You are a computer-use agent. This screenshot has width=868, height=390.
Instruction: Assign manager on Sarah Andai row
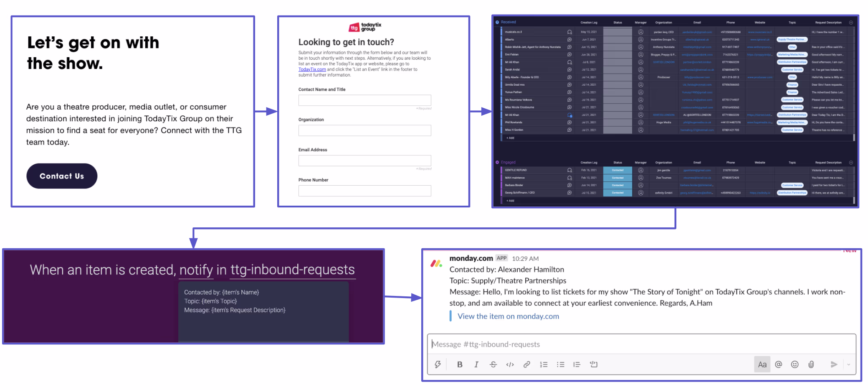click(x=640, y=70)
